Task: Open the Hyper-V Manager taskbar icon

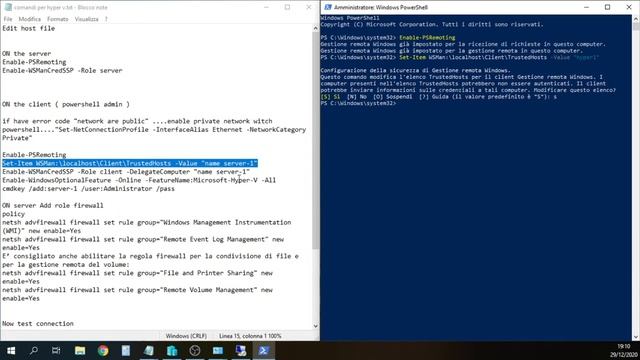Action: point(172,351)
